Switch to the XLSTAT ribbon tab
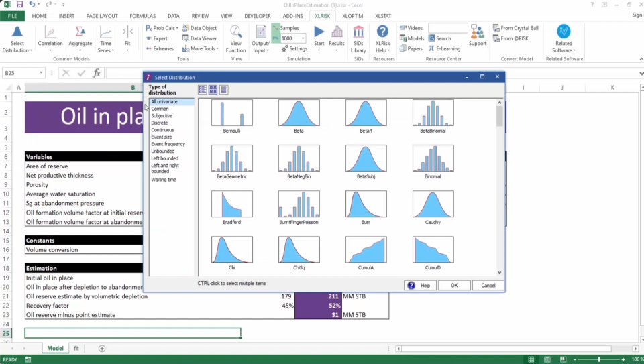The height and width of the screenshot is (364, 644). (x=383, y=16)
